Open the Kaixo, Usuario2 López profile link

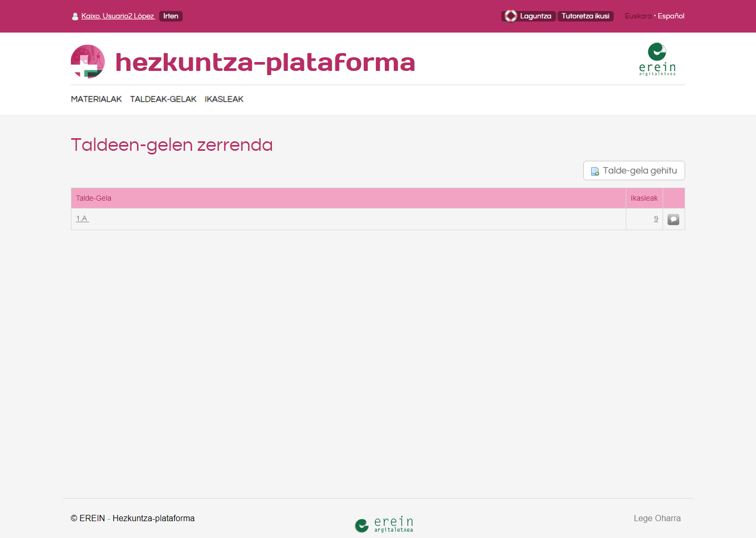coord(118,16)
